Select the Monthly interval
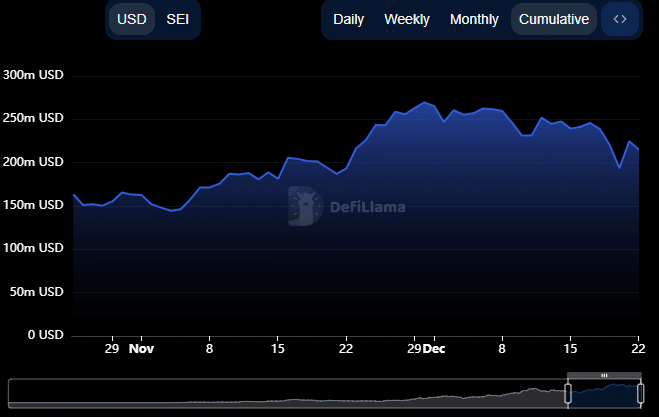Screen dimensions: 659x417 point(474,19)
